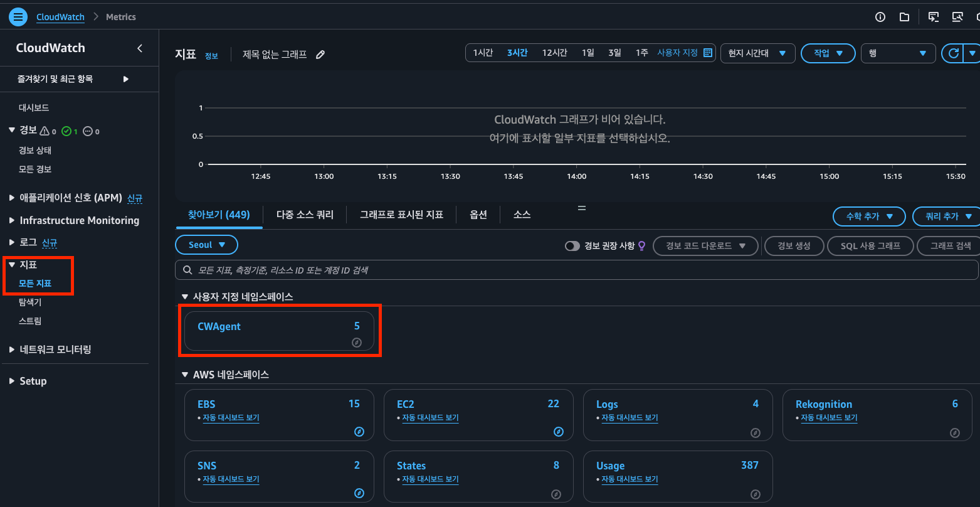The width and height of the screenshot is (980, 507).
Task: Click compass icon on the CWAgent card
Action: point(357,343)
